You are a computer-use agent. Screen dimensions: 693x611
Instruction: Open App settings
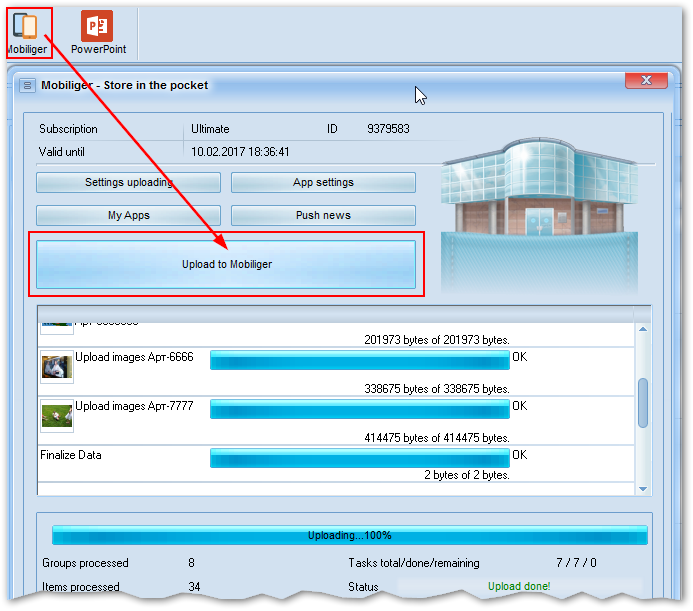323,183
